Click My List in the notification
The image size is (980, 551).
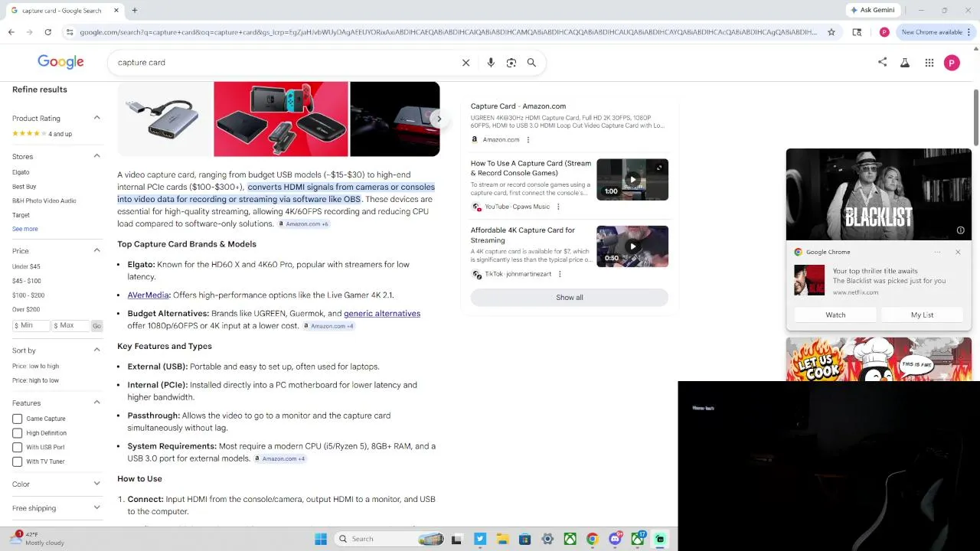click(922, 315)
